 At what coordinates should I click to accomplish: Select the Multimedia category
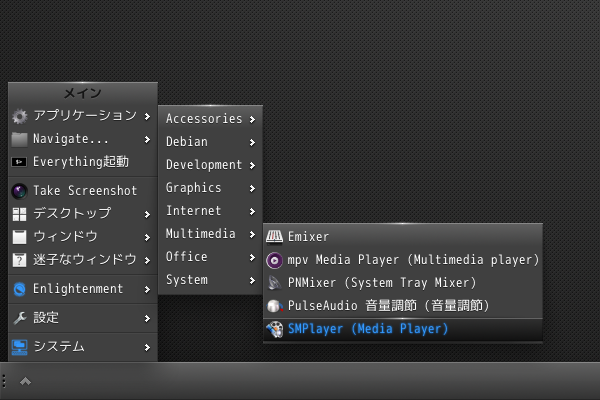(x=210, y=234)
